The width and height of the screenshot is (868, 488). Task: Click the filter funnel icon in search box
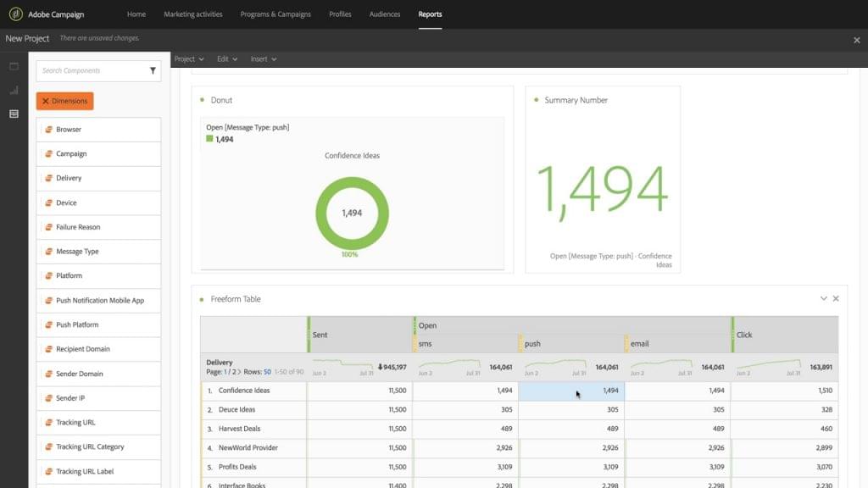(153, 71)
